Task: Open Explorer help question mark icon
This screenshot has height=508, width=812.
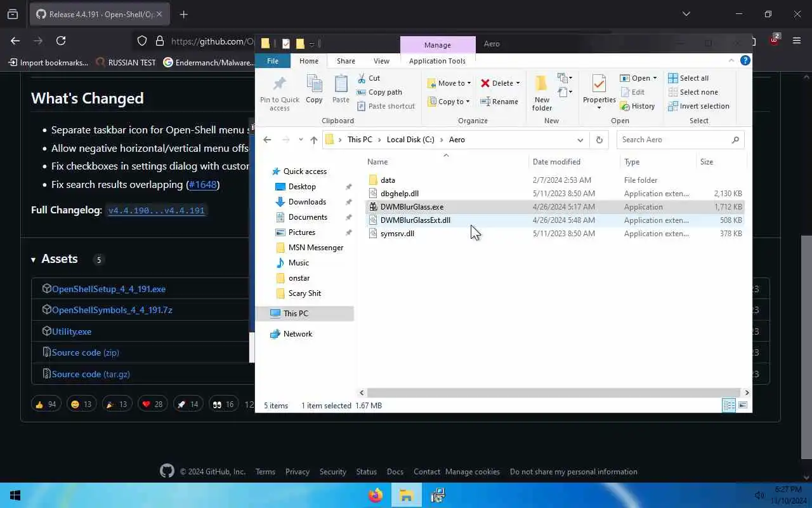Action: 745,60
